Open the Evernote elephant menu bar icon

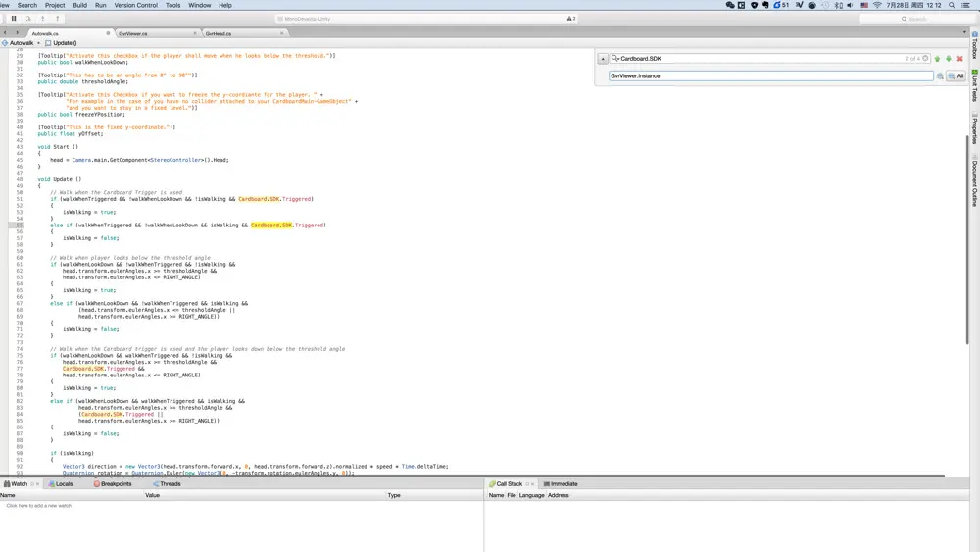click(765, 5)
